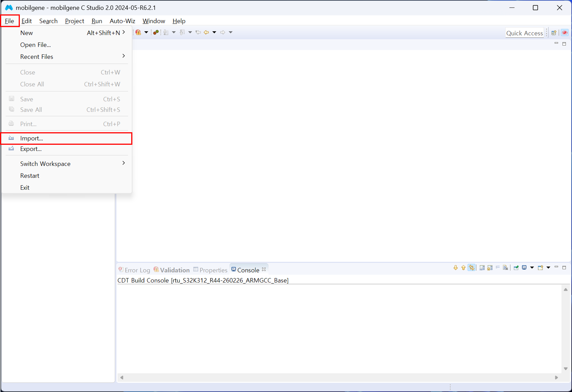Viewport: 572px width, 392px height.
Task: Choose Restart from the File menu
Action: click(x=66, y=176)
